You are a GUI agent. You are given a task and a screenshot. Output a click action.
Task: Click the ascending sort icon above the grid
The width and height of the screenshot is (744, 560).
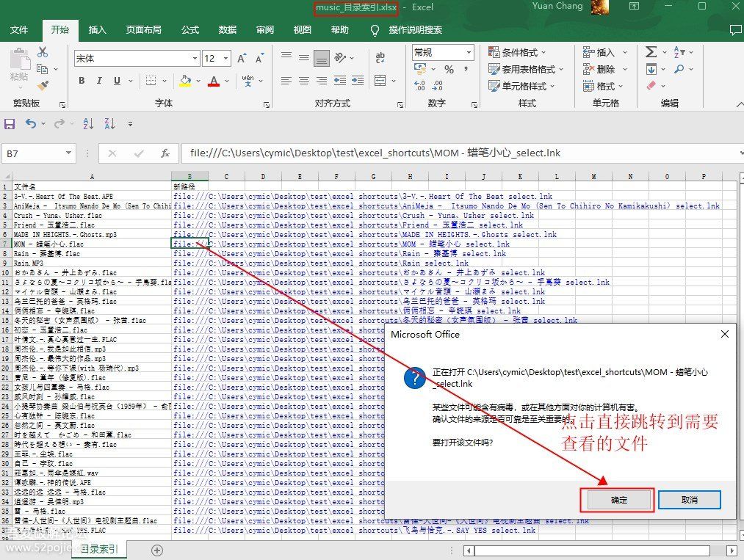click(x=88, y=123)
